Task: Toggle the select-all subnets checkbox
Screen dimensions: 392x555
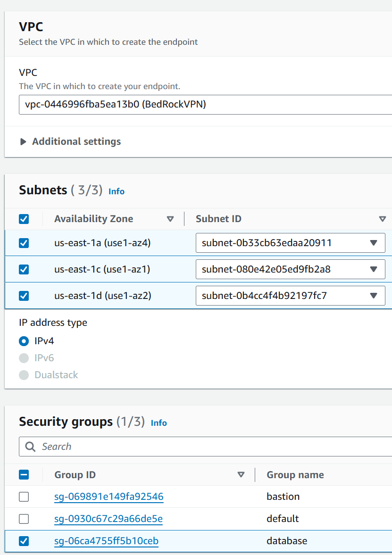Action: pos(24,219)
